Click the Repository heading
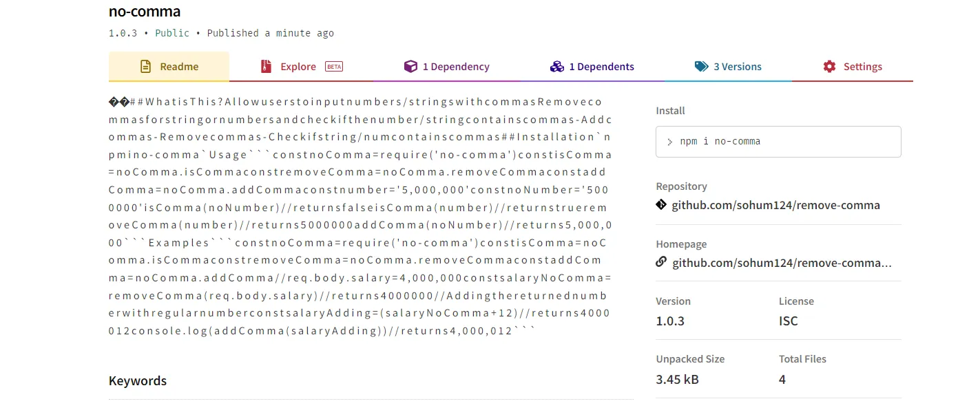The width and height of the screenshot is (980, 410). [x=681, y=186]
